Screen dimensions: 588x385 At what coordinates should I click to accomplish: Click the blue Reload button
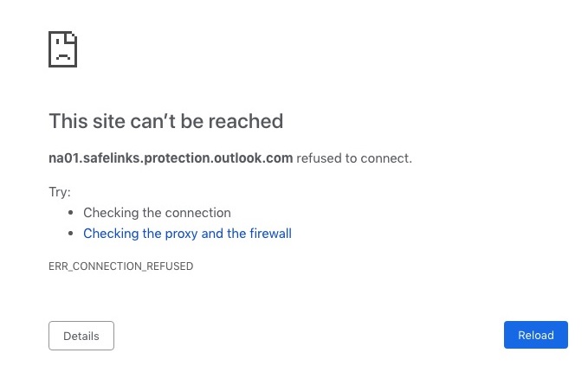pyautogui.click(x=535, y=335)
